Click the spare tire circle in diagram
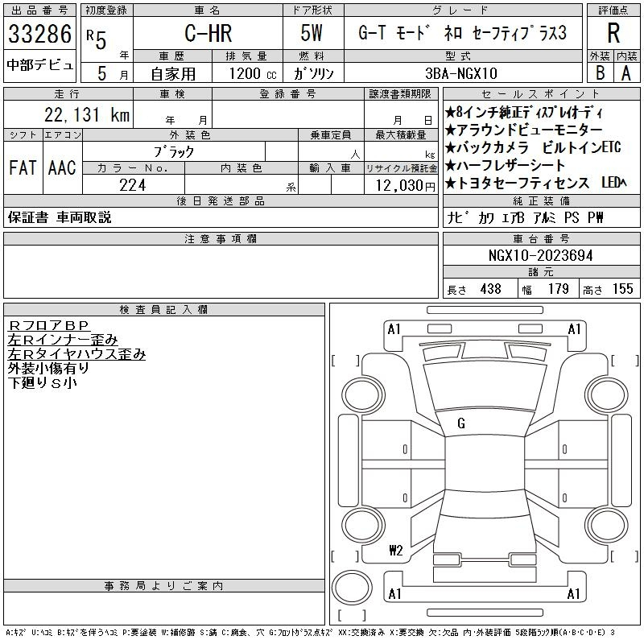Viewport: 644px width, 644px height. (352, 587)
